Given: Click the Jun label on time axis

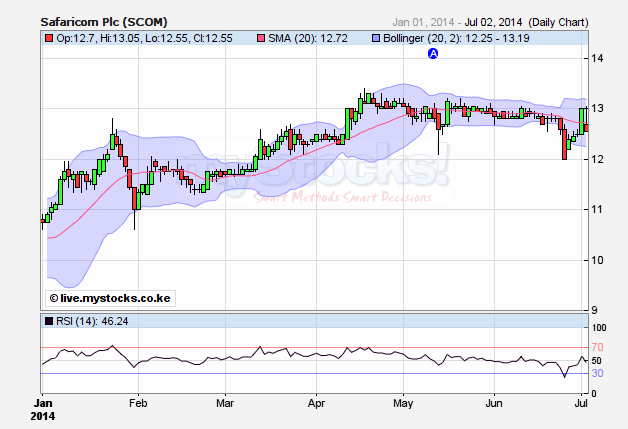Looking at the screenshot, I should coord(494,403).
